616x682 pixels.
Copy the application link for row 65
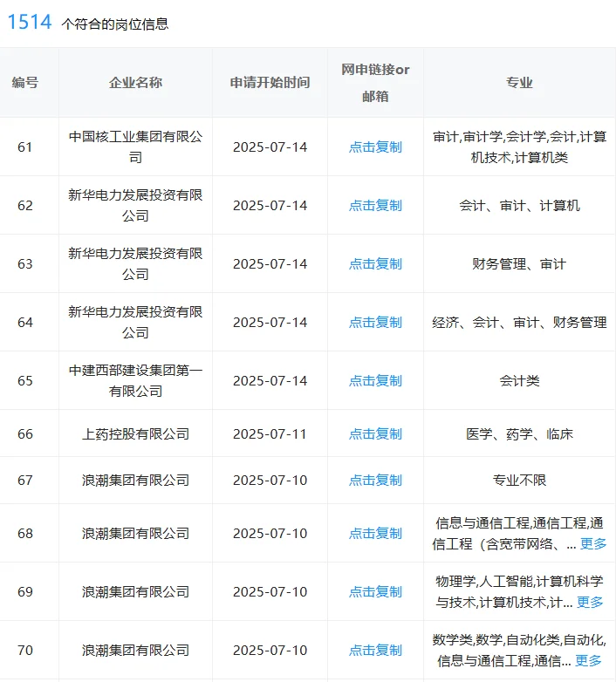click(x=375, y=381)
